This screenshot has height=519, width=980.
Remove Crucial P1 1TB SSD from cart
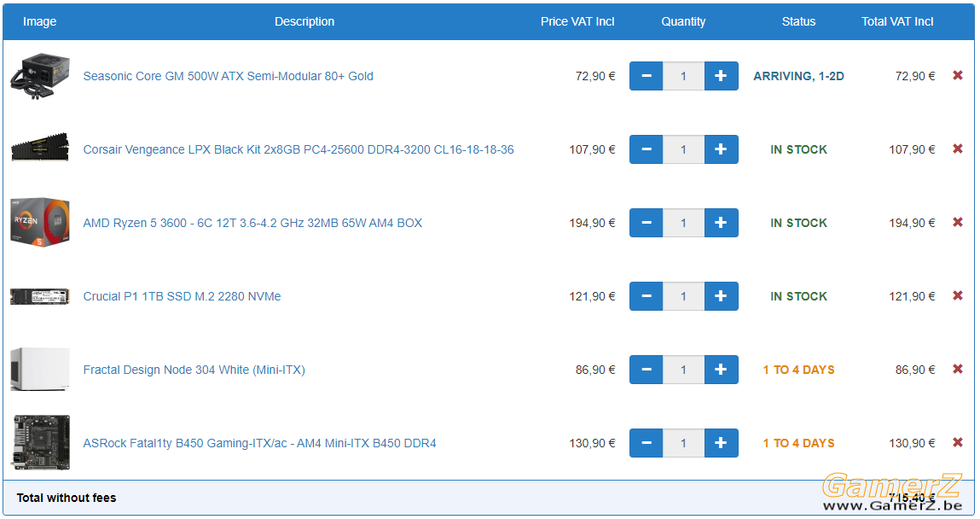point(958,295)
